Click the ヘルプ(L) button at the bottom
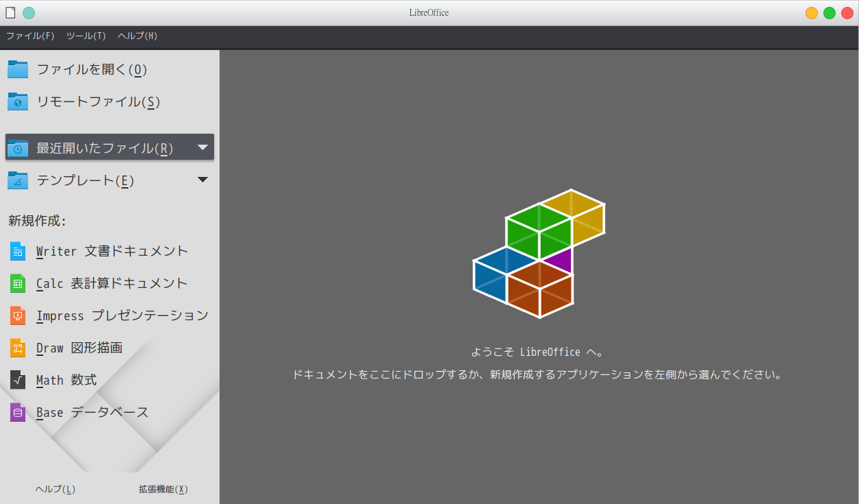This screenshot has height=504, width=859. pos(55,489)
